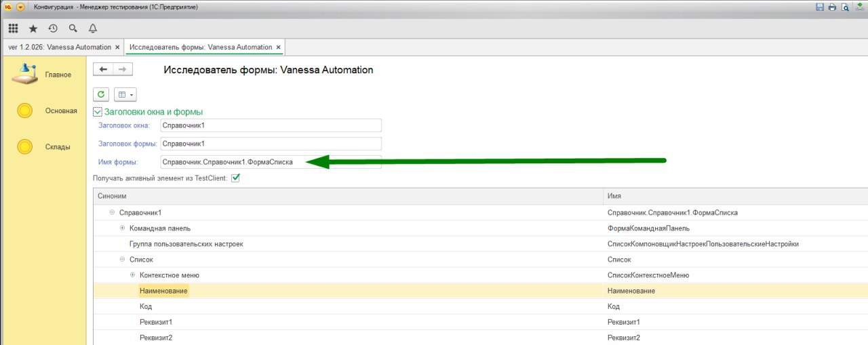The width and height of the screenshot is (868, 345).
Task: Open History via the clock icon
Action: click(53, 28)
